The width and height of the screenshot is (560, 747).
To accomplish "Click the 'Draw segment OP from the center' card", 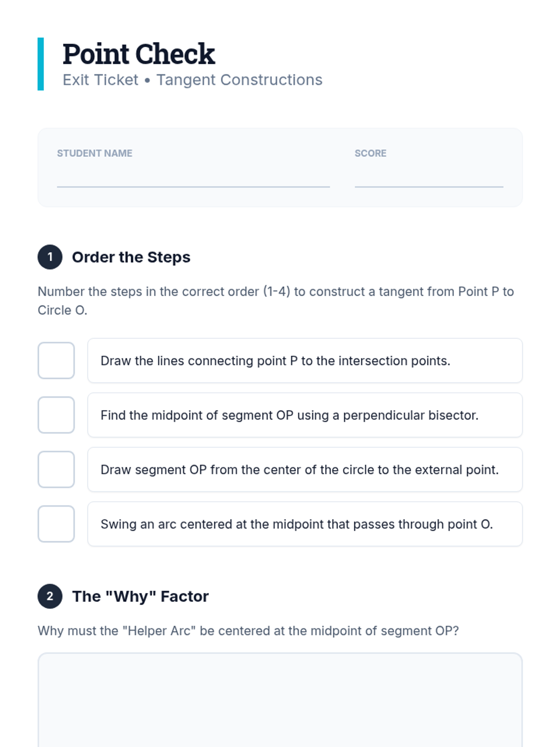I will tap(305, 469).
